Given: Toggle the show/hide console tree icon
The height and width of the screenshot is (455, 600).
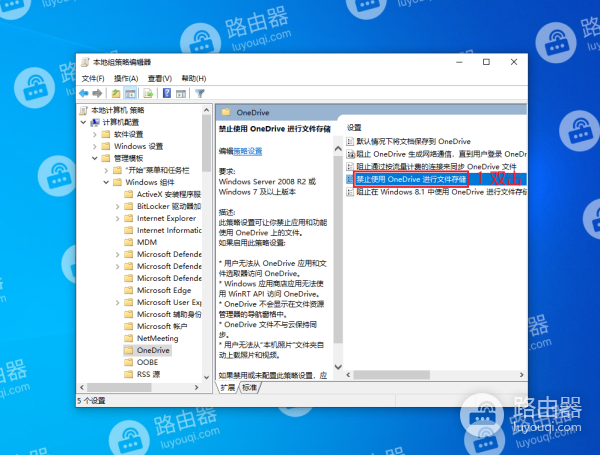Looking at the screenshot, I should point(130,93).
